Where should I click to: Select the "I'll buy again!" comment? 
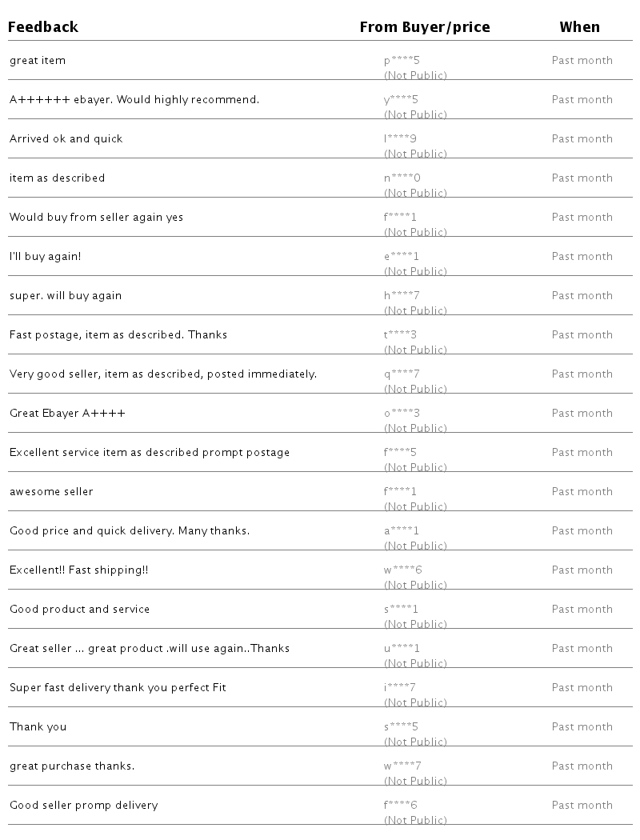(46, 257)
